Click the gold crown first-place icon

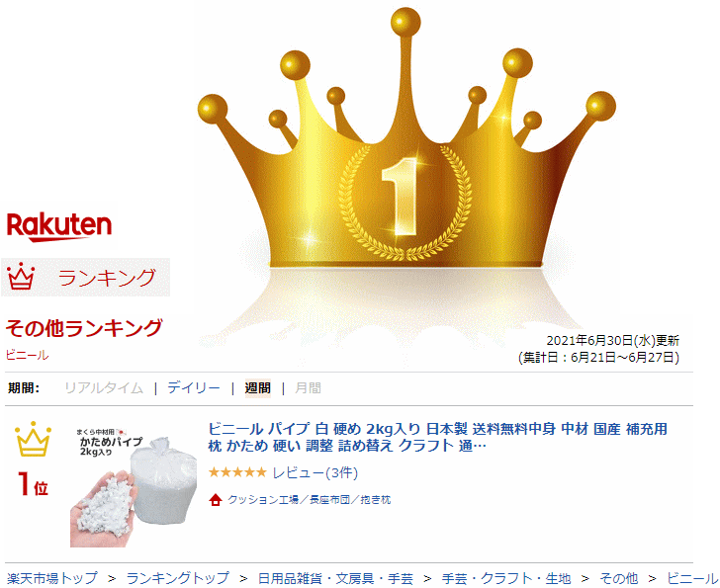click(33, 439)
